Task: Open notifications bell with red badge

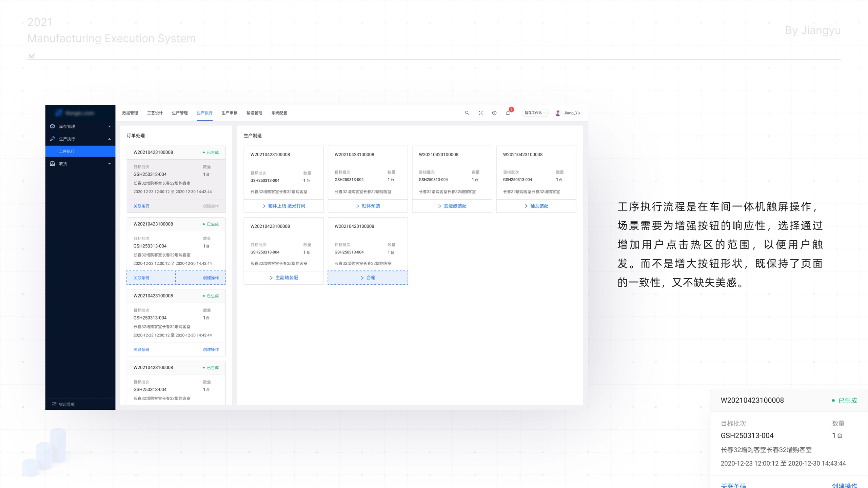Action: click(508, 113)
